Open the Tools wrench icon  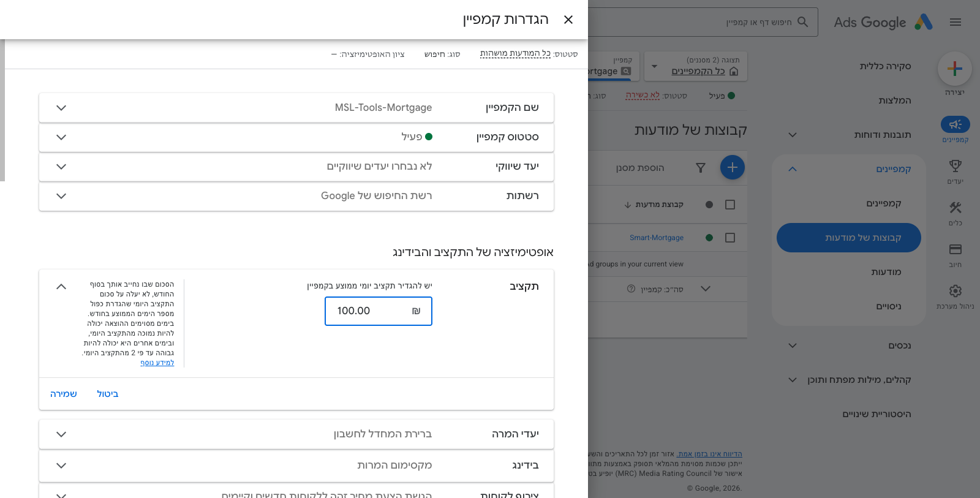956,208
